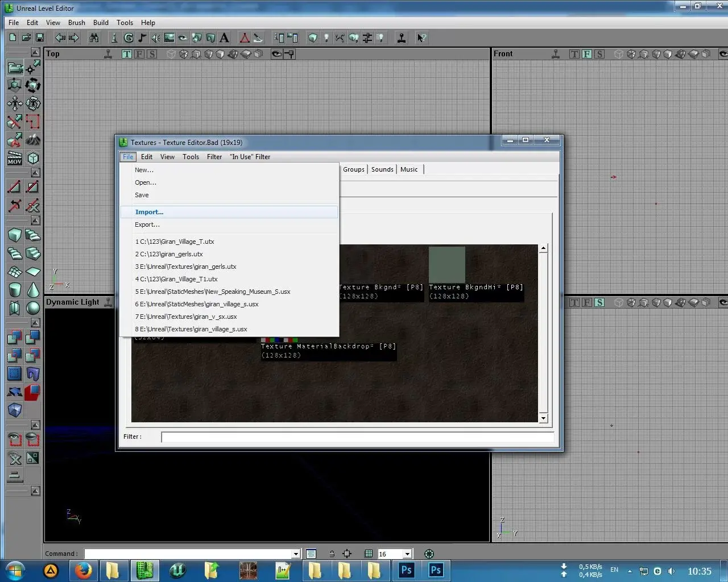Image resolution: width=728 pixels, height=582 pixels.
Task: Toggle the grid icon in bottom bar
Action: [369, 554]
